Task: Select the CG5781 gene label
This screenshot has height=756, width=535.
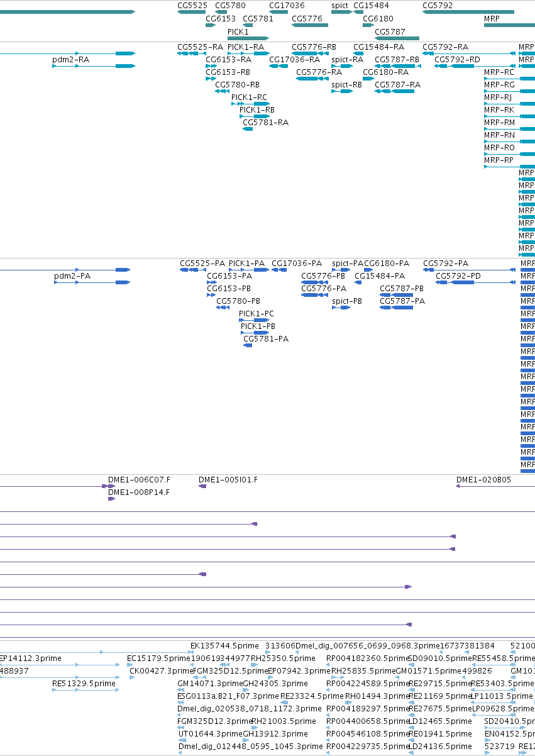Action: (x=258, y=19)
